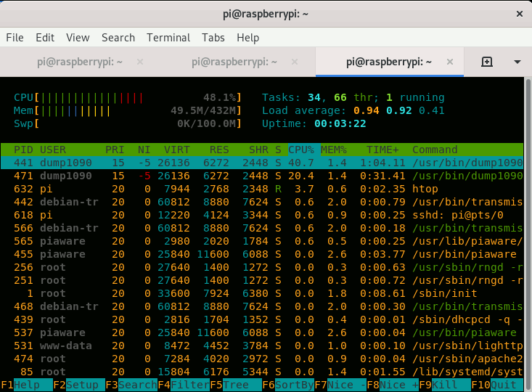Open the Help menu
532x392 pixels.
(247, 37)
